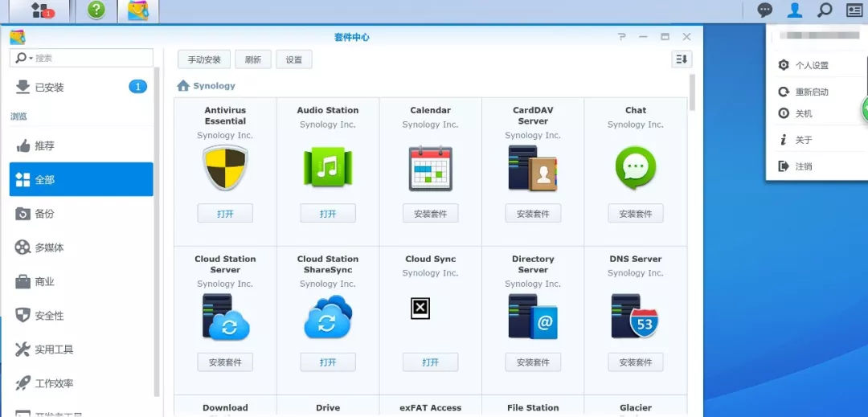The height and width of the screenshot is (417, 868).
Task: Click the help question mark in window title
Action: point(621,37)
